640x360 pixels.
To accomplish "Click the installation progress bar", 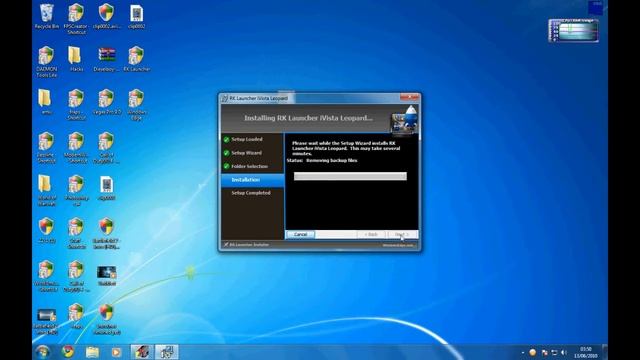I will [350, 176].
